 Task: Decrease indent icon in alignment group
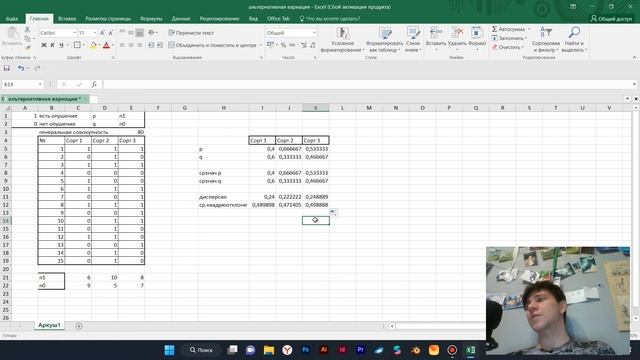151,45
